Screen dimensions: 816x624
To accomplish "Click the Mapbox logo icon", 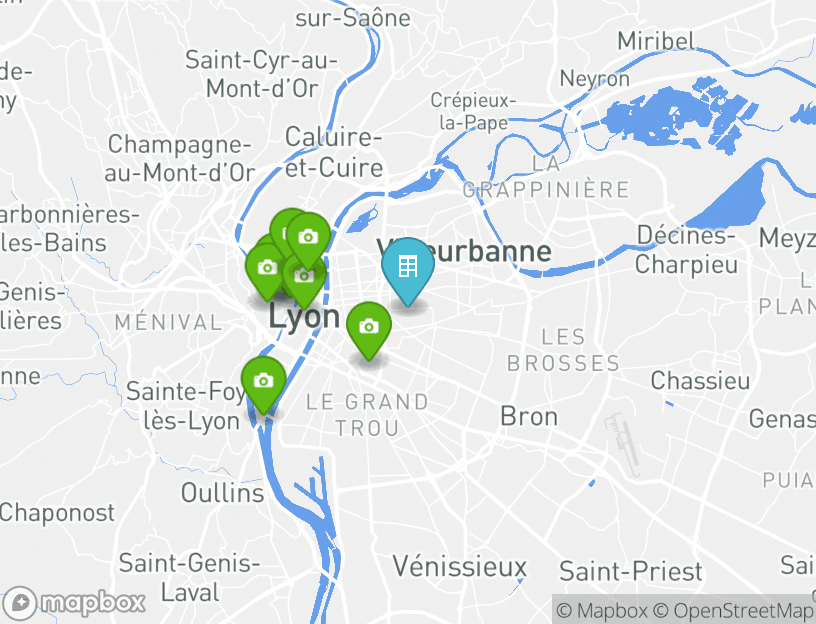I will [20, 604].
